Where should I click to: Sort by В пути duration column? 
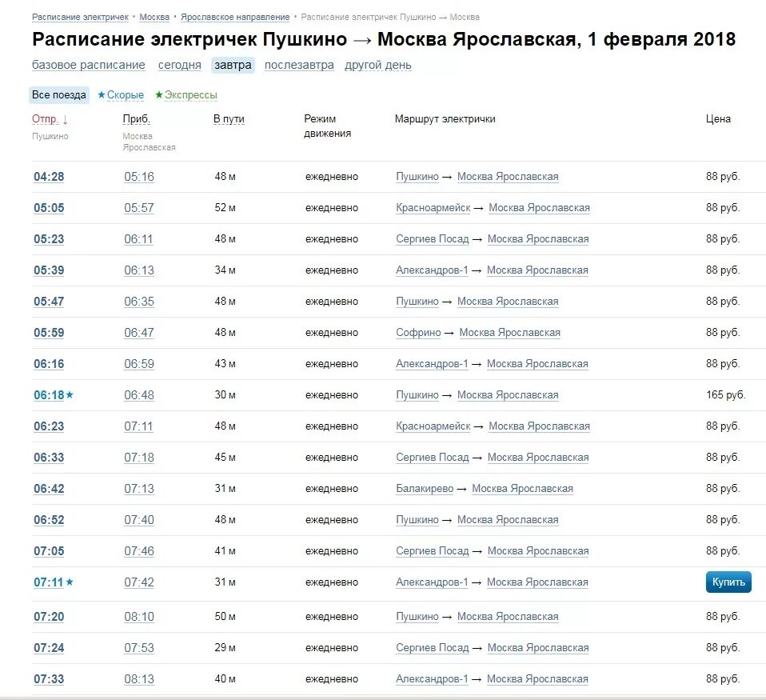229,118
